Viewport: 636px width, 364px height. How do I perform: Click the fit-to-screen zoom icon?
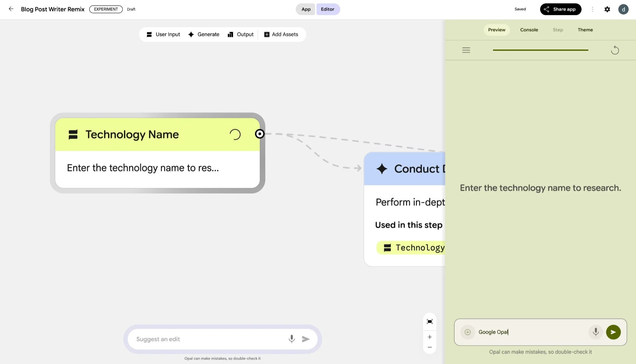click(x=430, y=322)
